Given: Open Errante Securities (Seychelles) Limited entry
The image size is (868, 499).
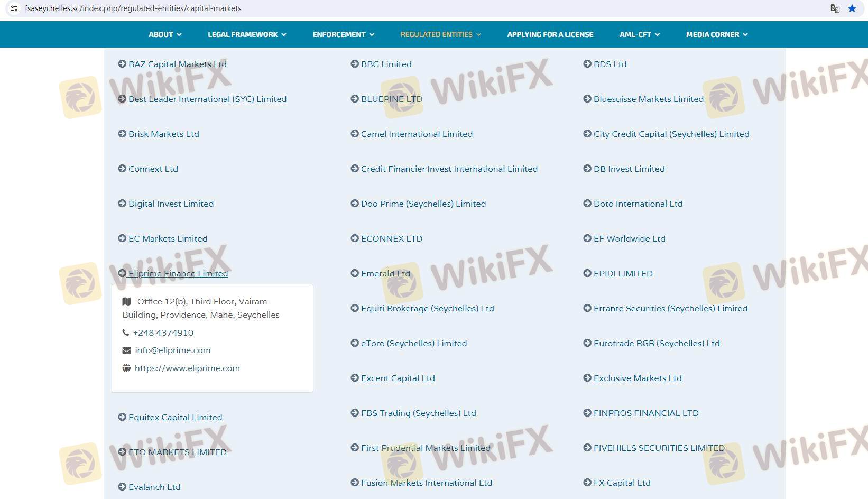Looking at the screenshot, I should [670, 308].
